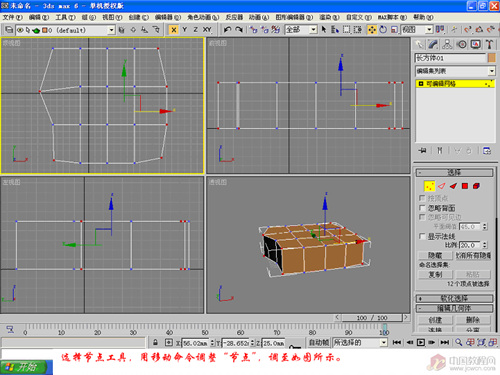Open the 所选择的 key filter dropdown
Screen dimensions: 500x375
pos(384,342)
